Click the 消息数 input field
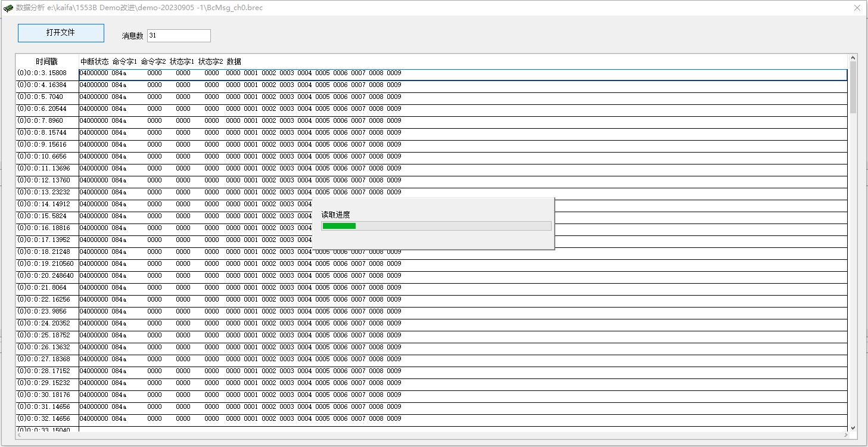This screenshot has height=447, width=868. 179,36
